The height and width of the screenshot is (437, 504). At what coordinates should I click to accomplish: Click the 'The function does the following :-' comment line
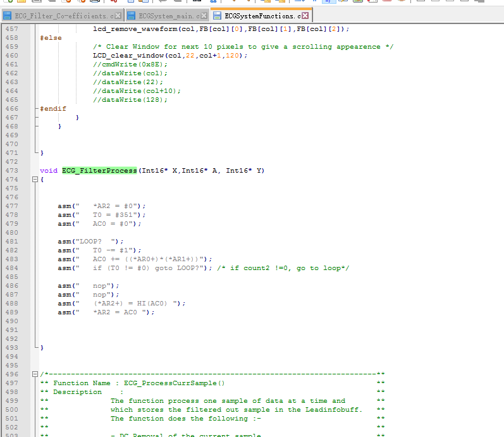point(186,419)
